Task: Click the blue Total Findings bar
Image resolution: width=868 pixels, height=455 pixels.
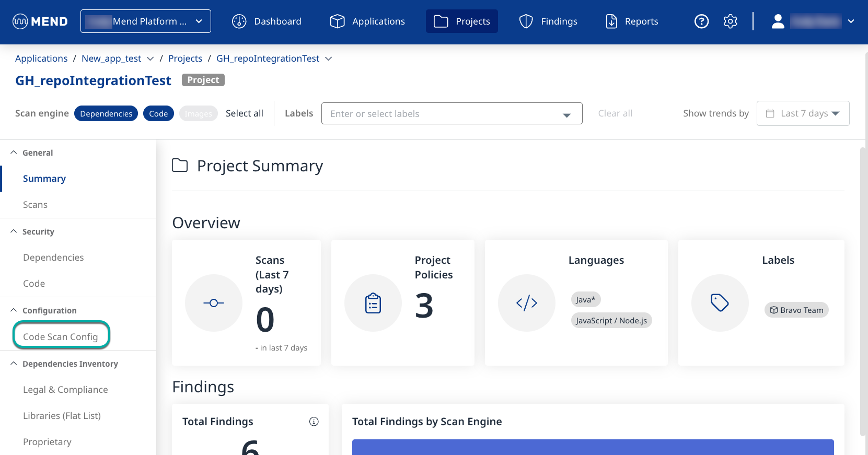Action: pyautogui.click(x=593, y=447)
